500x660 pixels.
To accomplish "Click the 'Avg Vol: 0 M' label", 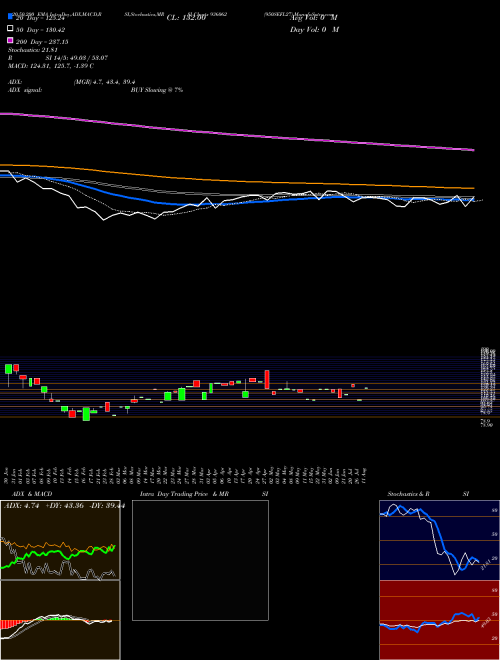I will 314,18.
